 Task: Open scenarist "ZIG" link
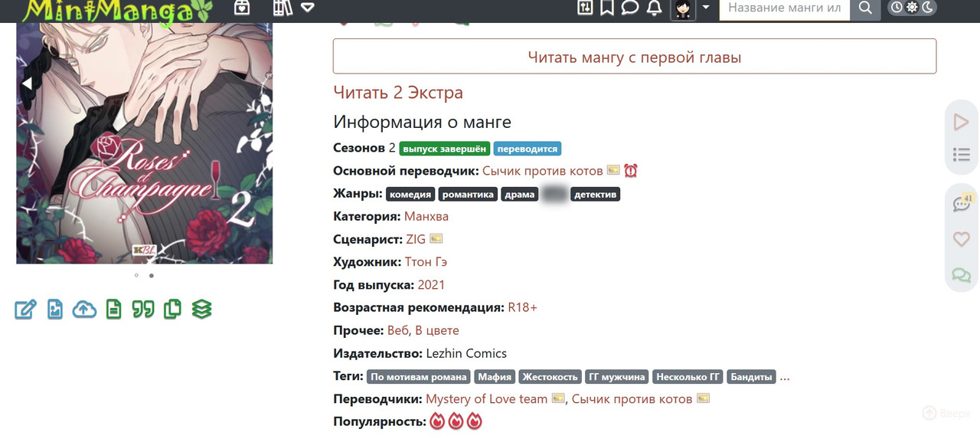click(x=416, y=239)
